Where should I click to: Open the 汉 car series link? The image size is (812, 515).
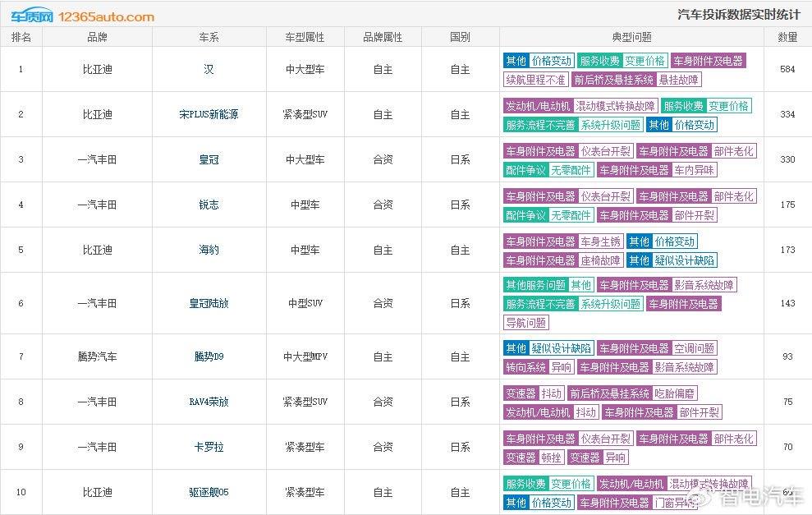(209, 70)
